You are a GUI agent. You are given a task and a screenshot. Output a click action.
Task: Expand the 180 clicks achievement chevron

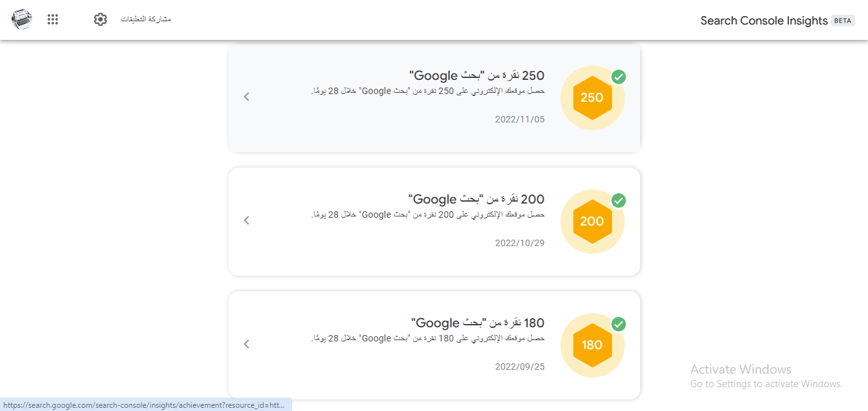click(246, 344)
